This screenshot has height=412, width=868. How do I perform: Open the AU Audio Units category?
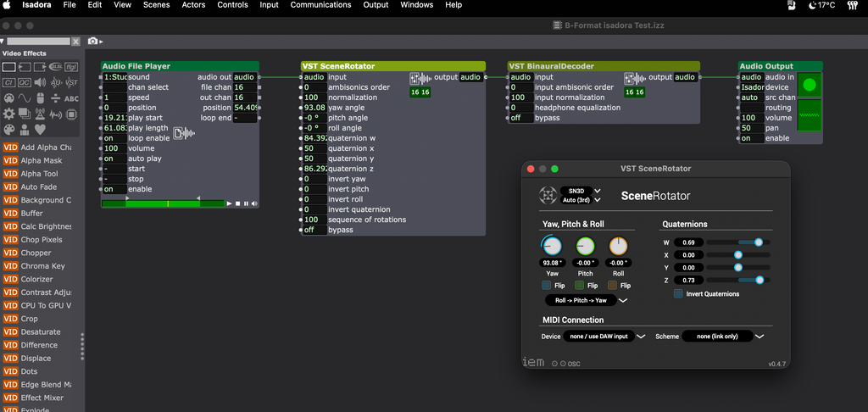tap(56, 82)
